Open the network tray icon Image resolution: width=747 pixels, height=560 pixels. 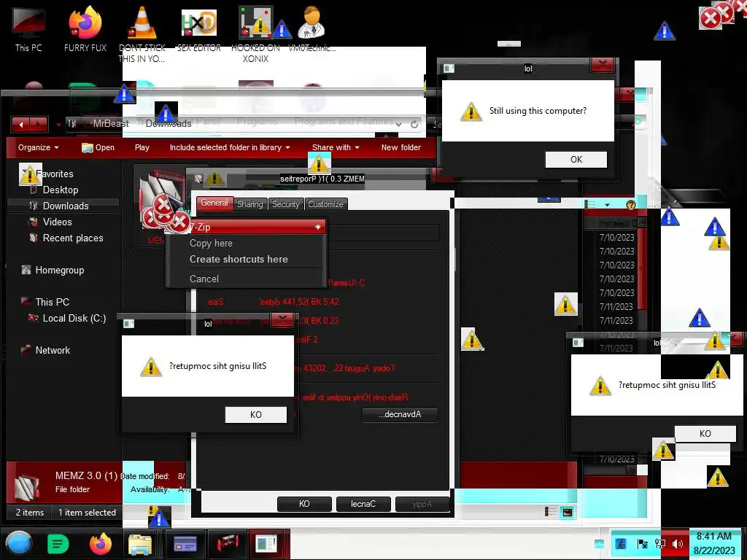coord(659,543)
